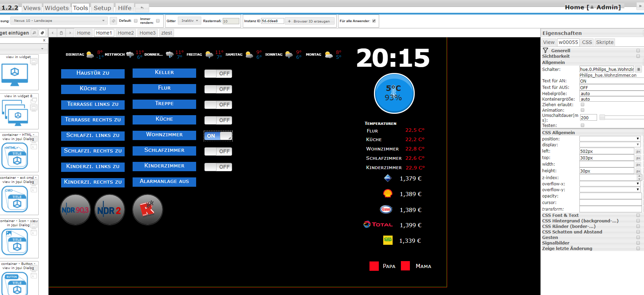Open the overflow-y dropdown
This screenshot has height=295, width=644.
click(610, 190)
